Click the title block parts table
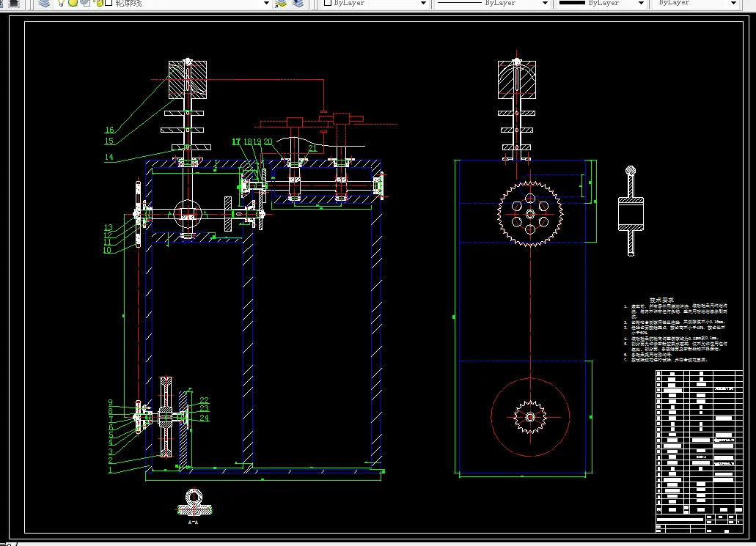756x546 pixels. pyautogui.click(x=699, y=451)
